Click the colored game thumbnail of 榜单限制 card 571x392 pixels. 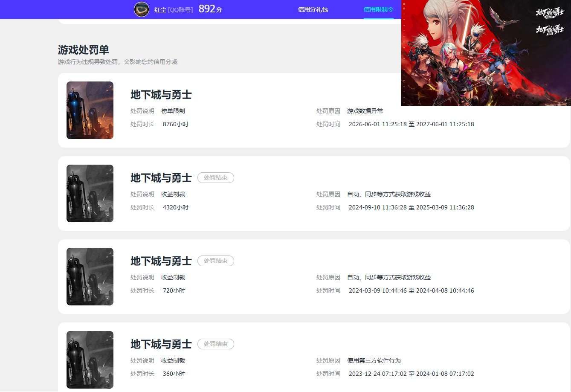point(90,110)
